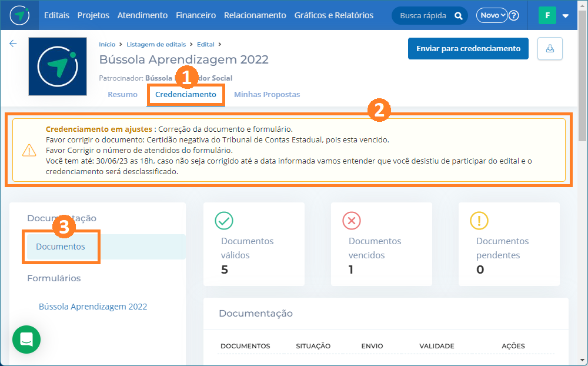Screen dimensions: 588x366
Task: Switch to Minhas Propostas tab
Action: 267,95
